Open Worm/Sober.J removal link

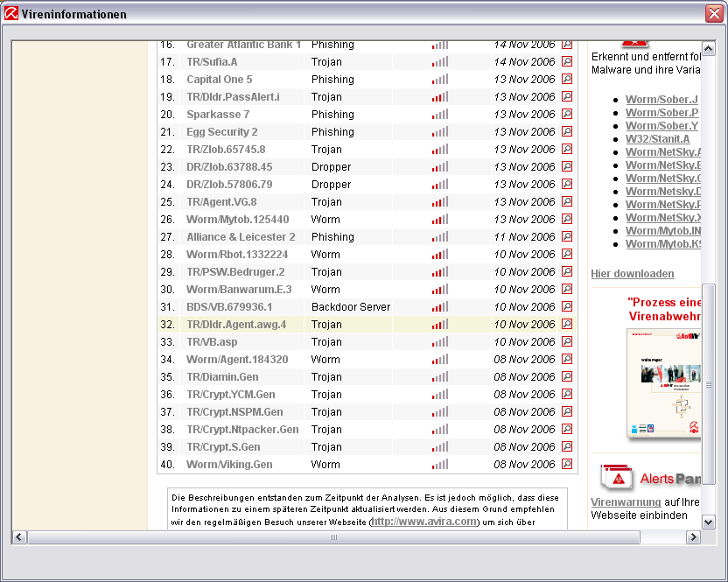point(661,100)
